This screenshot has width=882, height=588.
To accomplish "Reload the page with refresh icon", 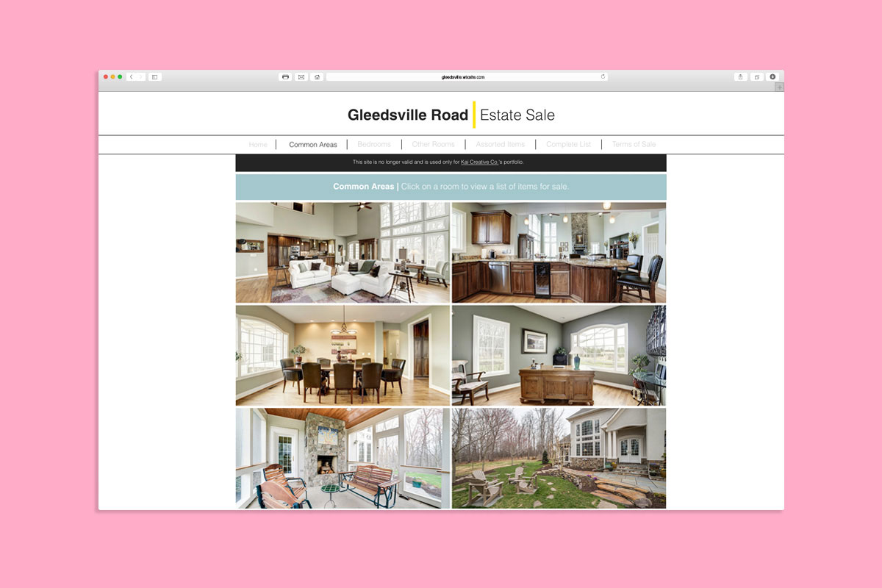I will tap(603, 76).
